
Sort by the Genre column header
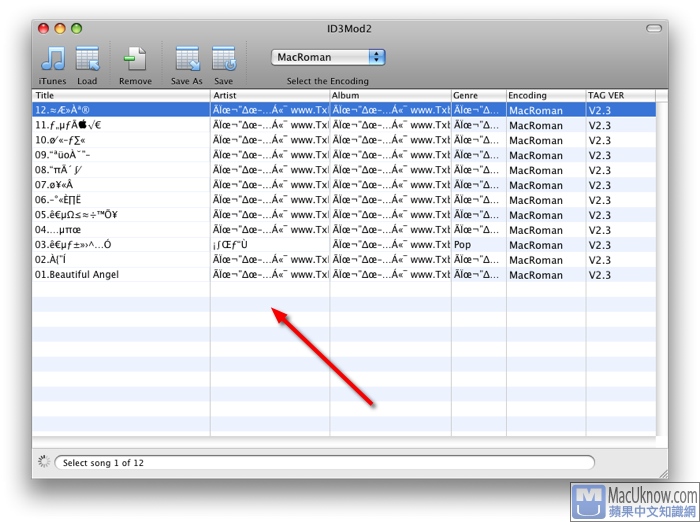tap(479, 95)
